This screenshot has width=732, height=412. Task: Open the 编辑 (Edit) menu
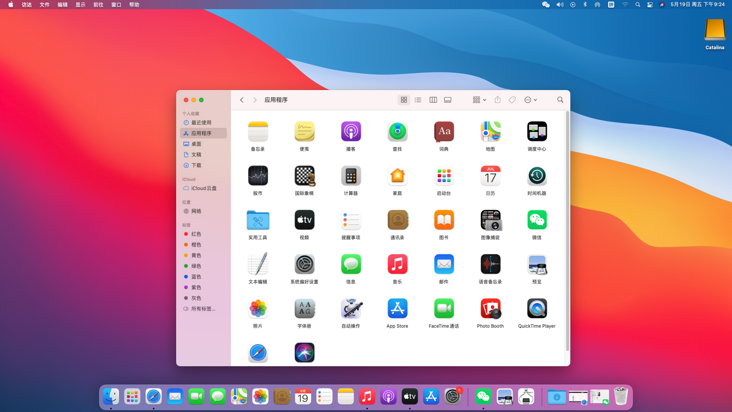(63, 5)
